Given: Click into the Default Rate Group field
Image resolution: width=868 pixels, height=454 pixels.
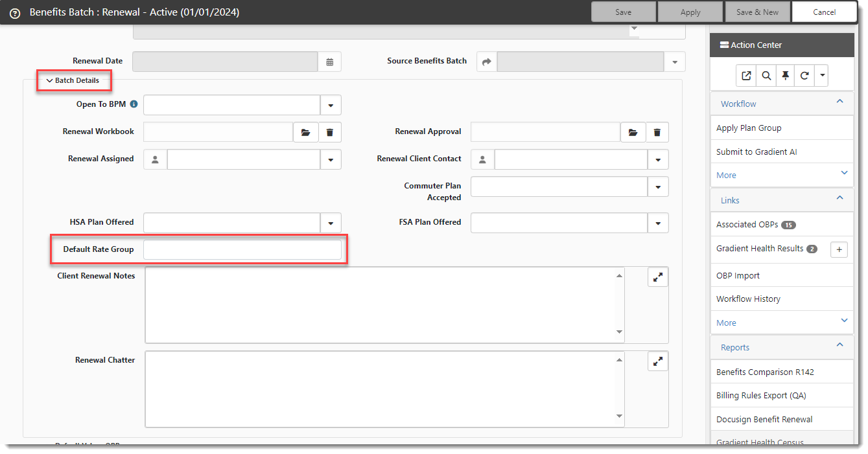Looking at the screenshot, I should (x=242, y=250).
